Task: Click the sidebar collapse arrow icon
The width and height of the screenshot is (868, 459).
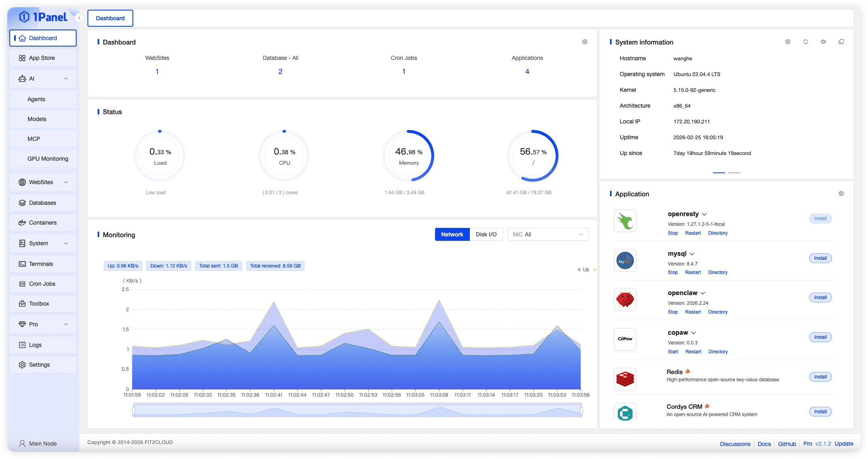Action: pyautogui.click(x=79, y=18)
